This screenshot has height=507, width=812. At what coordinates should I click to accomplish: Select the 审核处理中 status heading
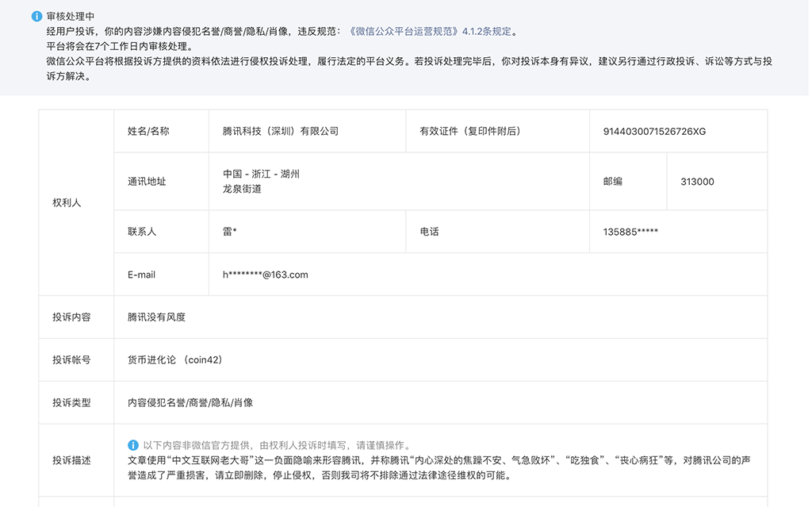click(71, 17)
